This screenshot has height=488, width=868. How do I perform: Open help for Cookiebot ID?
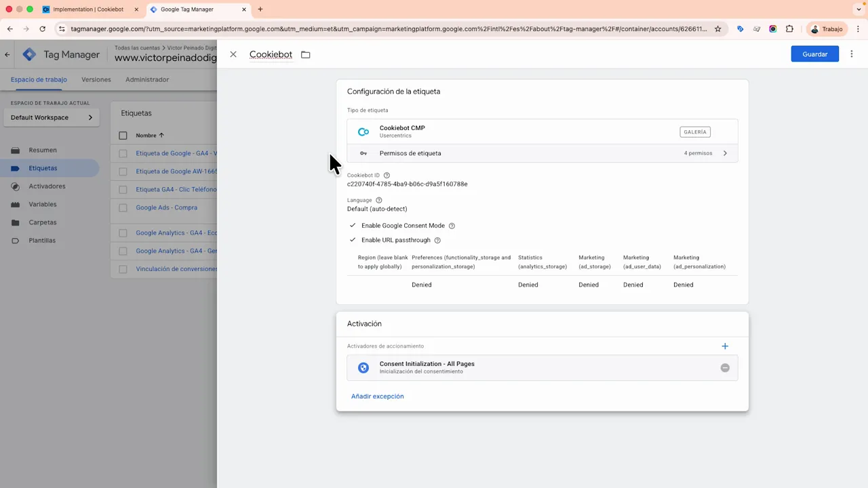click(x=387, y=176)
